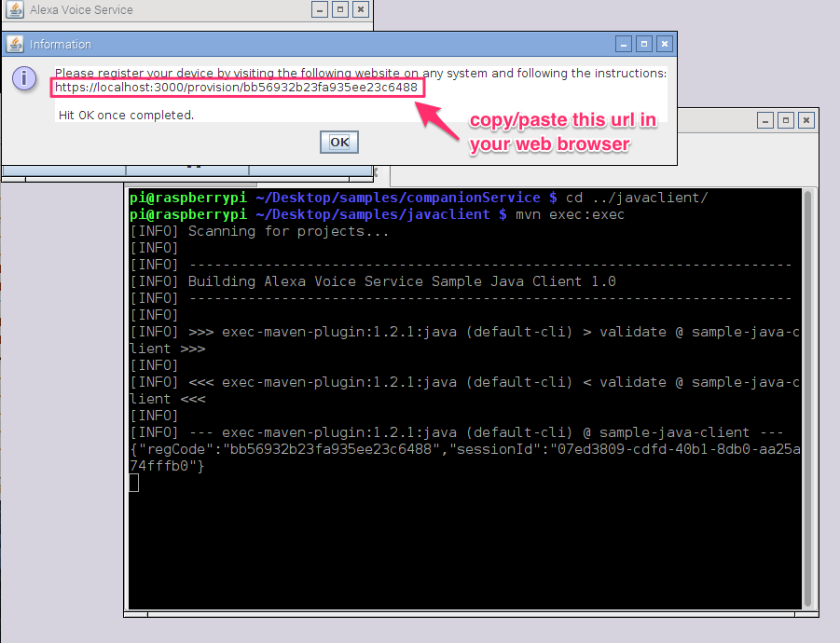The width and height of the screenshot is (840, 643).
Task: Click OK in the Information dialog
Action: pos(339,142)
